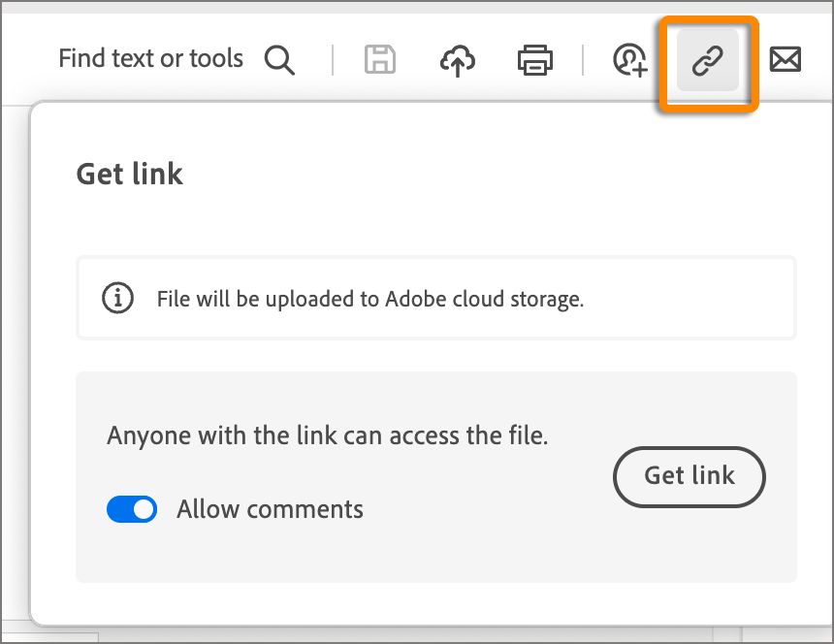Screen dimensions: 834x644
Task: Click the Get link panel heading
Action: coord(129,174)
